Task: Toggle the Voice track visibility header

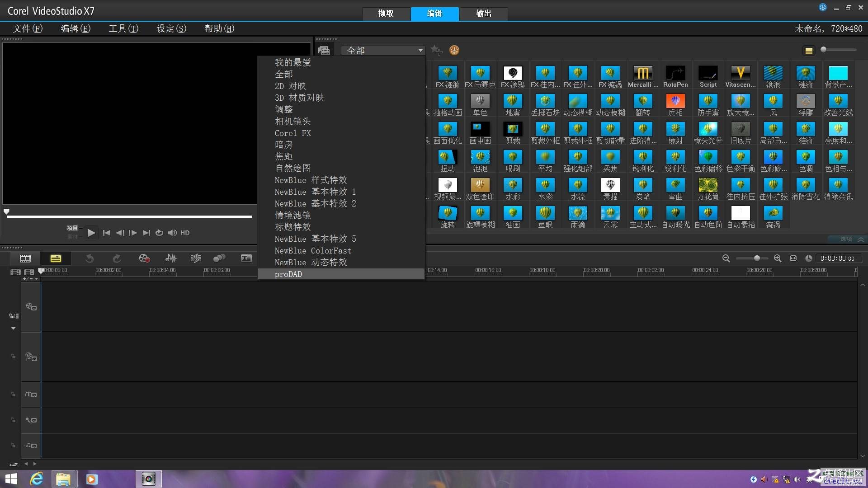Action: point(31,420)
